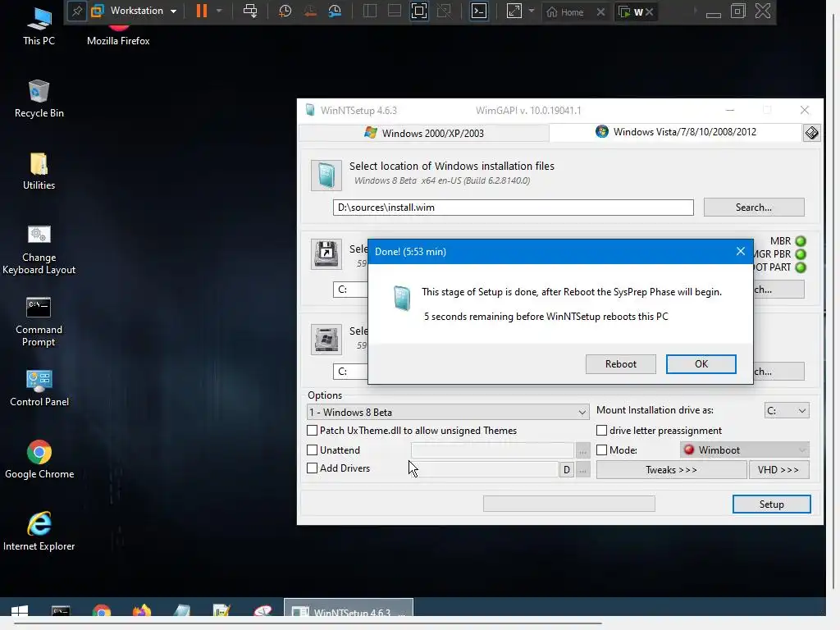Click Reboot in the Done dialog
The height and width of the screenshot is (630, 840).
620,364
